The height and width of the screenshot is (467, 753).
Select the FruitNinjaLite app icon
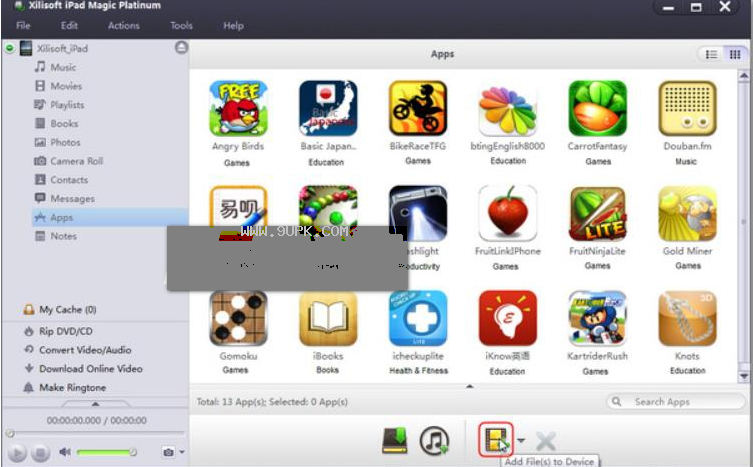pyautogui.click(x=597, y=213)
